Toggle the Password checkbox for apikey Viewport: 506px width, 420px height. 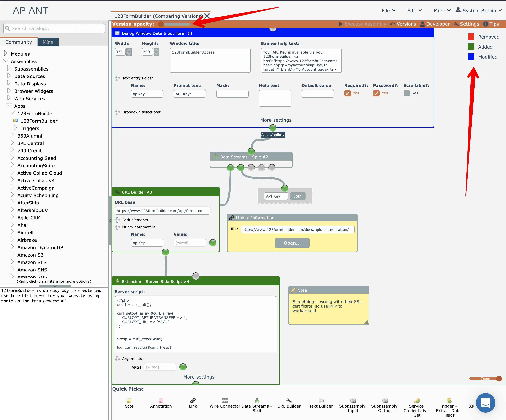click(376, 93)
